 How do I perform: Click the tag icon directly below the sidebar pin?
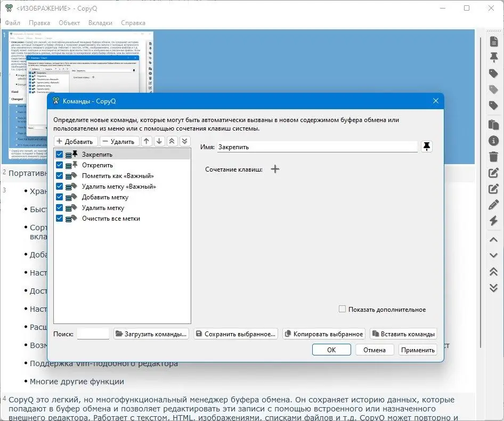(494, 74)
